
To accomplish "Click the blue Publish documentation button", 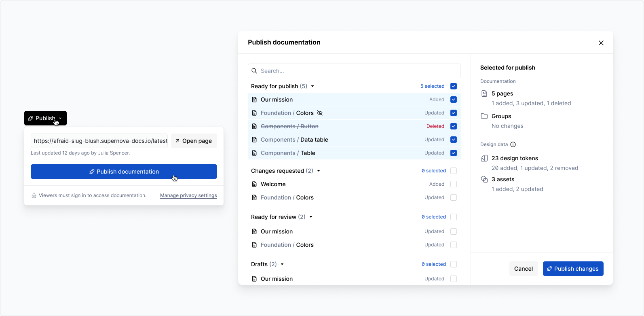I will click(x=124, y=172).
